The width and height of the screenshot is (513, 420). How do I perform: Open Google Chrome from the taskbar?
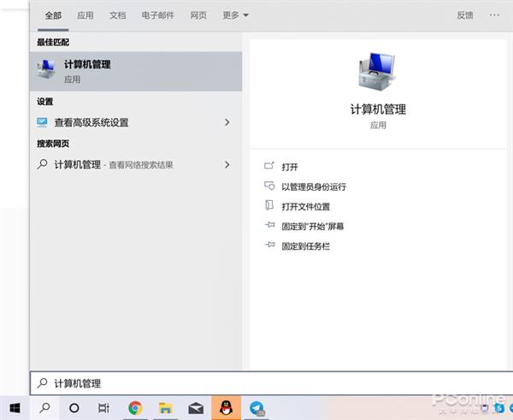pos(135,408)
